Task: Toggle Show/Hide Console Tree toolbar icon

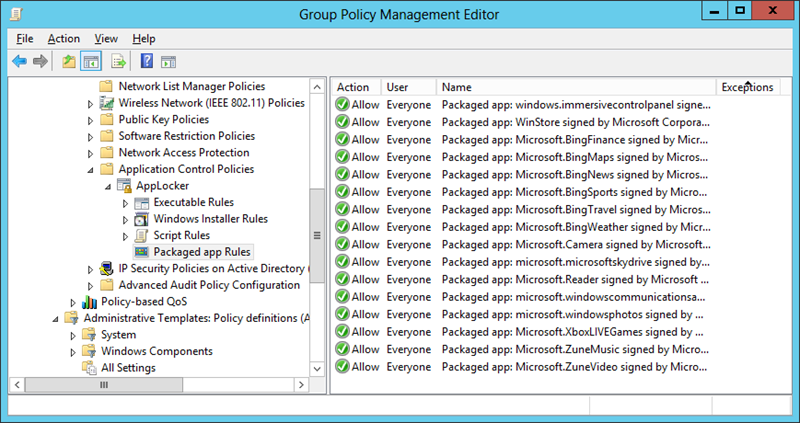Action: pos(90,61)
